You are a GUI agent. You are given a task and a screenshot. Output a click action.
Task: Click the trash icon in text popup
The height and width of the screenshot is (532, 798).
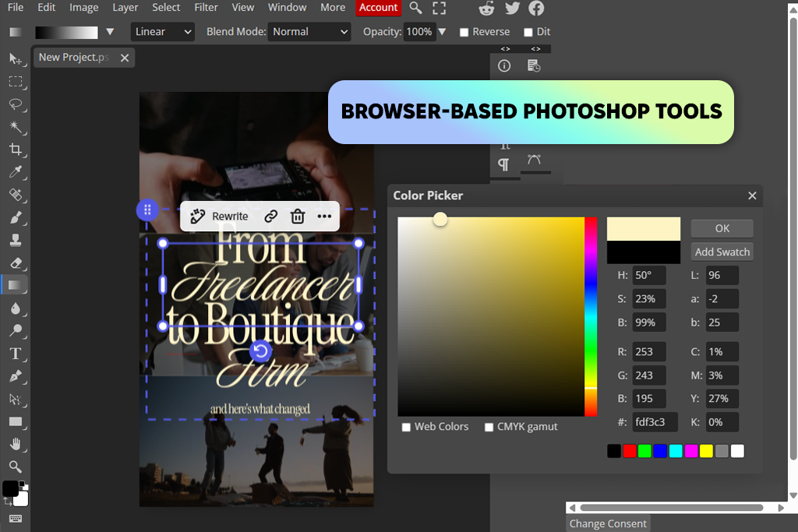point(297,217)
